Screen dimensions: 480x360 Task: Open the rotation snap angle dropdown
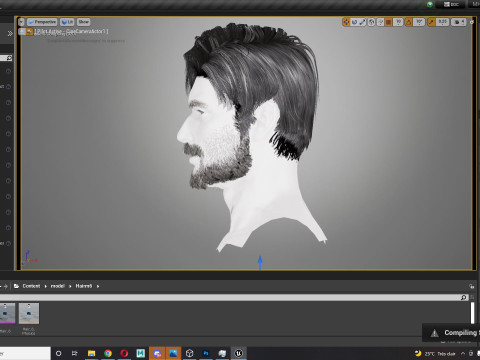tap(419, 22)
